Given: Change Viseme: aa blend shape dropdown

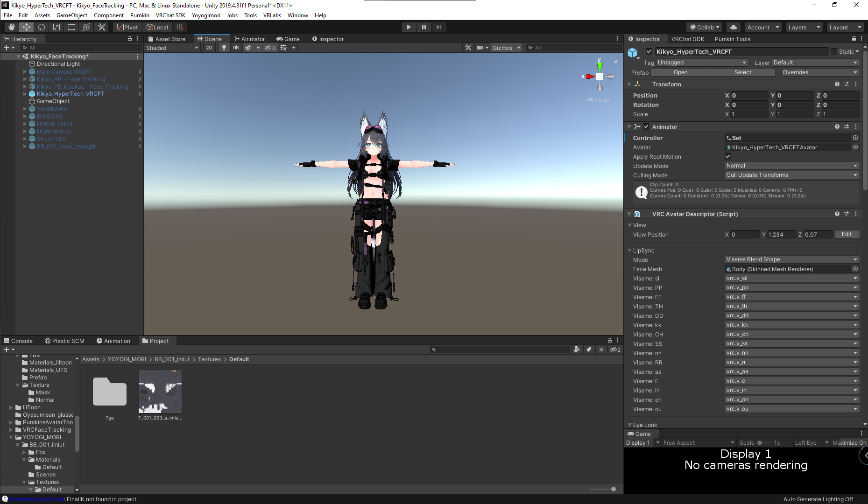Looking at the screenshot, I should pyautogui.click(x=792, y=371).
